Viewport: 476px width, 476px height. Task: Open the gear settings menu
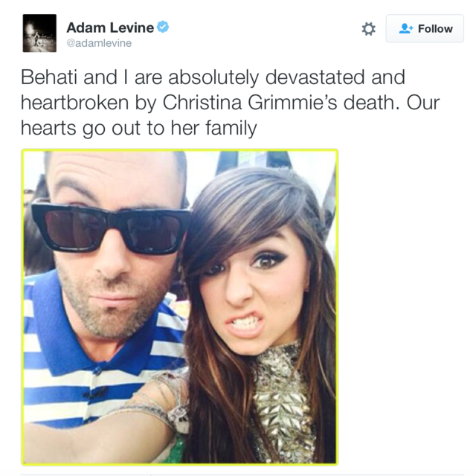(369, 29)
